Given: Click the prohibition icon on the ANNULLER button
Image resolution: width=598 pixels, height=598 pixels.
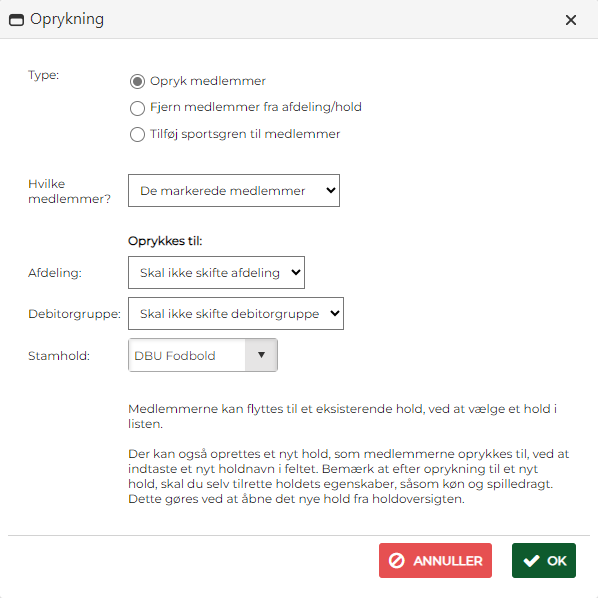Looking at the screenshot, I should click(396, 561).
